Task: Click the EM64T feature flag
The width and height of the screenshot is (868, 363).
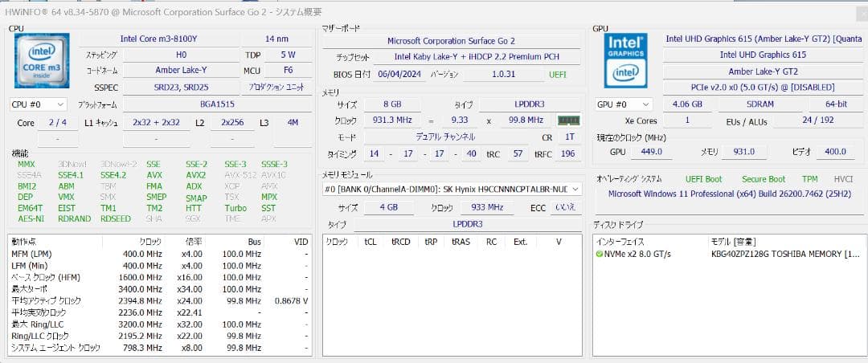Action: pos(28,208)
